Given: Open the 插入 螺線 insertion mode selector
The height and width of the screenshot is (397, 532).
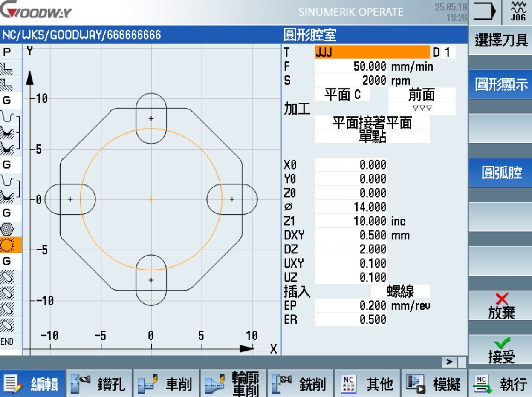Looking at the screenshot, I should click(400, 291).
